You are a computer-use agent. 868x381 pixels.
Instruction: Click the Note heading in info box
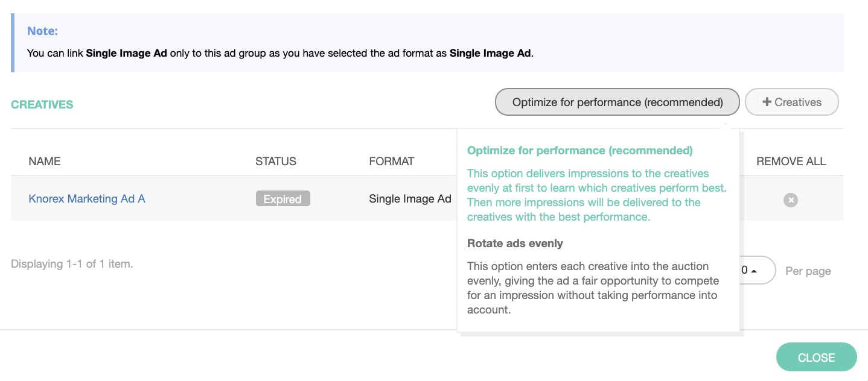42,31
